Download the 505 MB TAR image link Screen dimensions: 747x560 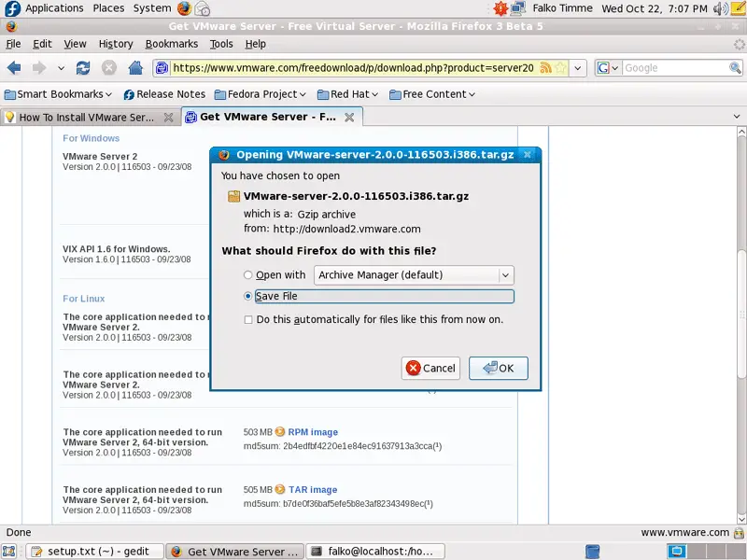click(313, 489)
